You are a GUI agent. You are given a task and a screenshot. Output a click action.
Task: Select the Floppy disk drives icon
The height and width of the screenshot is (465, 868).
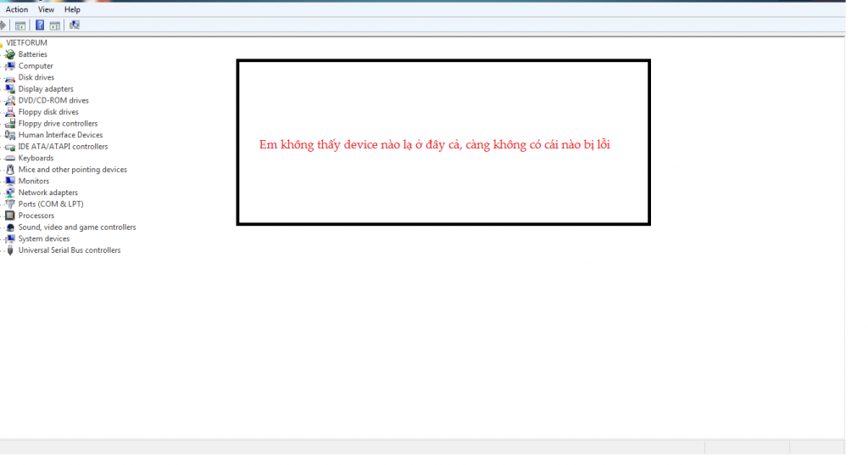pyautogui.click(x=10, y=112)
